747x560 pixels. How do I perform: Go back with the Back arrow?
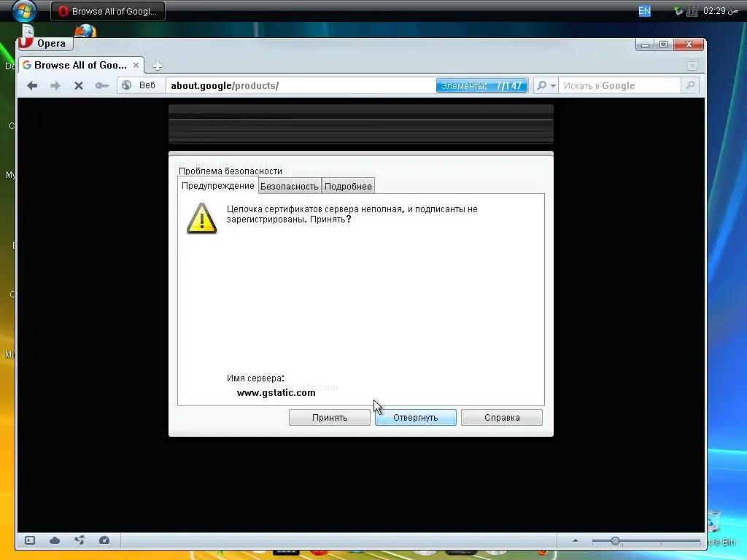32,86
